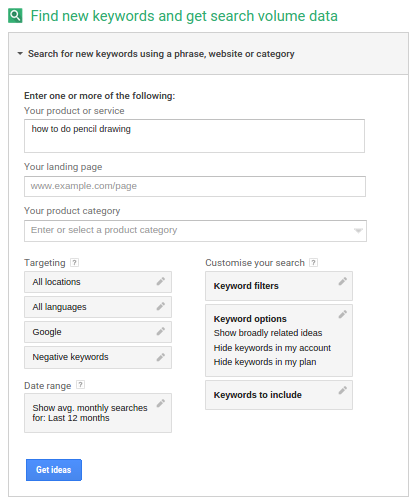This screenshot has width=417, height=499.
Task: Open the Date range help icon
Action: click(x=80, y=385)
